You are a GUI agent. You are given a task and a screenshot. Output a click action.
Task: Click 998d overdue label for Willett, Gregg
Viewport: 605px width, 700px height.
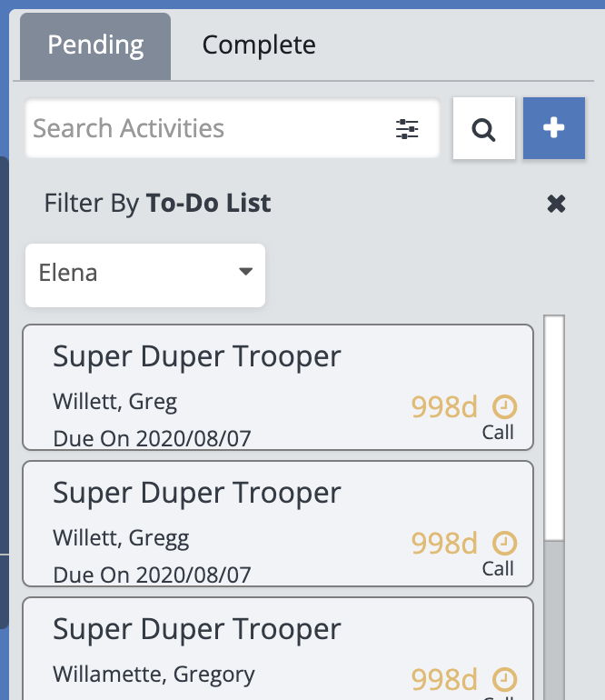(x=444, y=543)
